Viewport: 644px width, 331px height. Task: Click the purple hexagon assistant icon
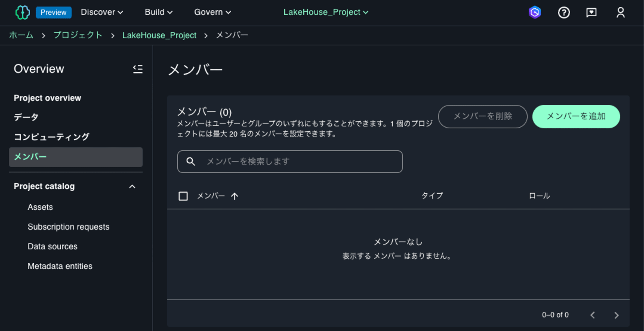pos(535,13)
